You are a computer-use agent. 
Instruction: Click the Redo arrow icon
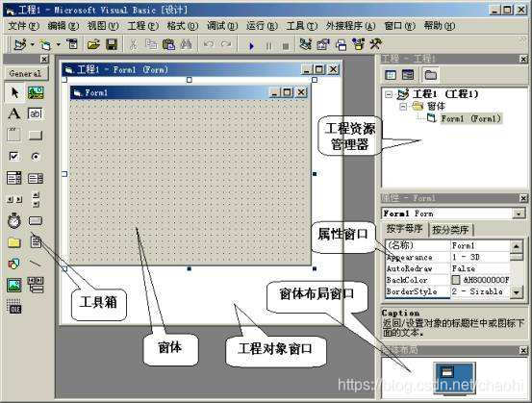pos(226,44)
